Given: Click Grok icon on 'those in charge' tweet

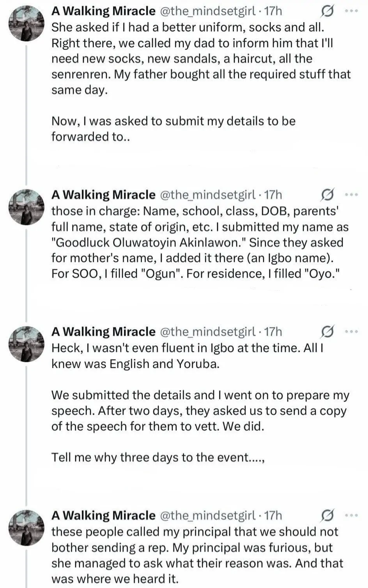Looking at the screenshot, I should [x=327, y=195].
